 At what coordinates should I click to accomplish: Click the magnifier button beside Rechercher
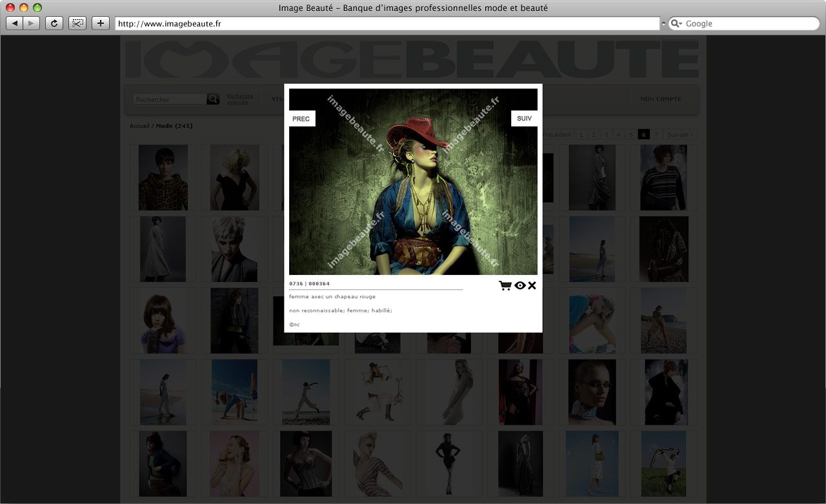pyautogui.click(x=213, y=99)
